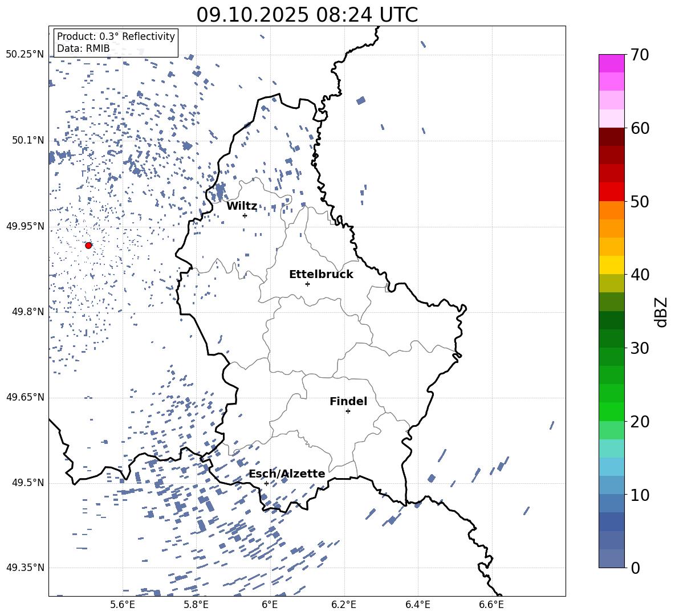
Task: Click the 6.2°E longitude label
Action: (x=344, y=605)
